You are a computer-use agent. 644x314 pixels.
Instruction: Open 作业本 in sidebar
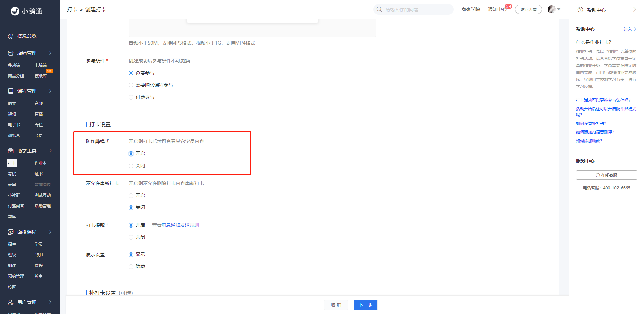pos(41,163)
